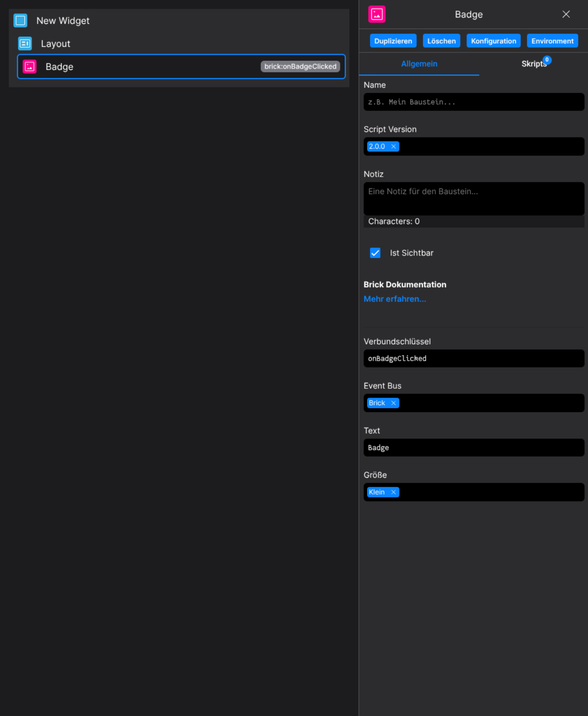The height and width of the screenshot is (716, 588).
Task: Click the Name input field
Action: pyautogui.click(x=473, y=102)
